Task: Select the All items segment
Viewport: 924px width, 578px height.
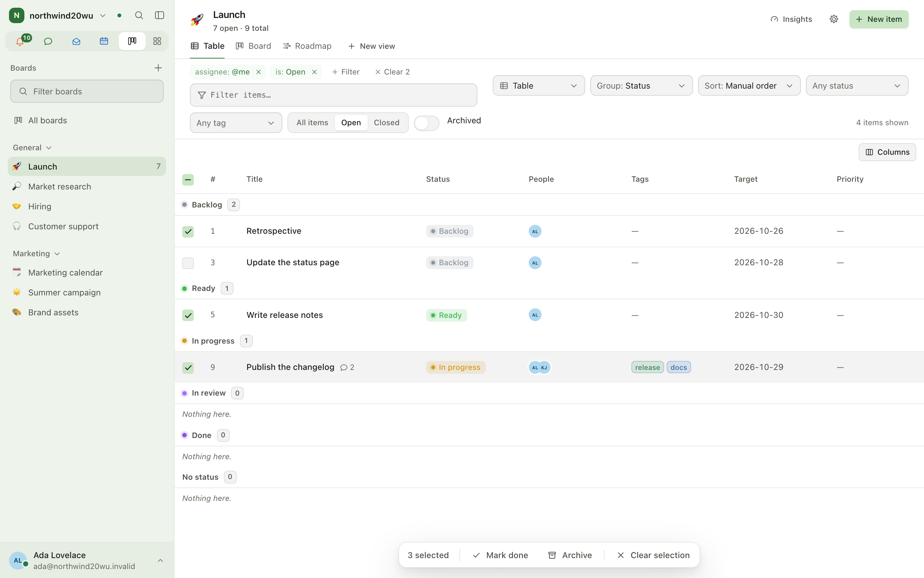Action: [x=312, y=123]
